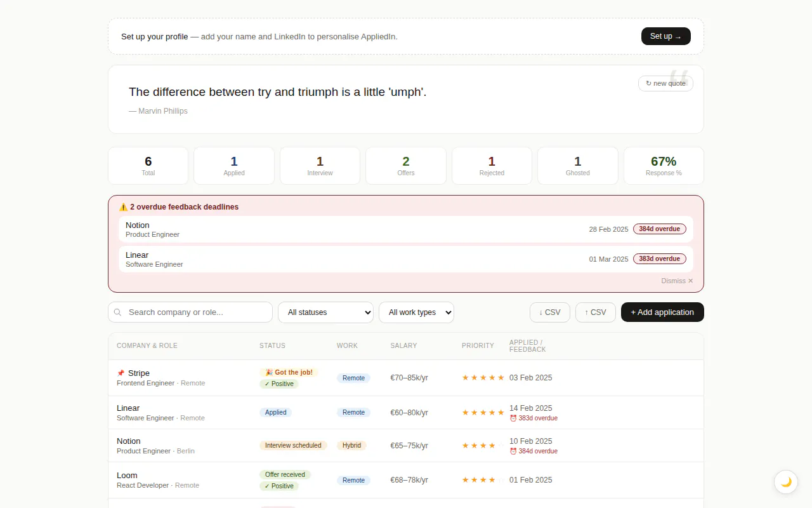Click the alarm clock icon in the Notion table row
Image resolution: width=812 pixels, height=508 pixels.
coord(513,451)
